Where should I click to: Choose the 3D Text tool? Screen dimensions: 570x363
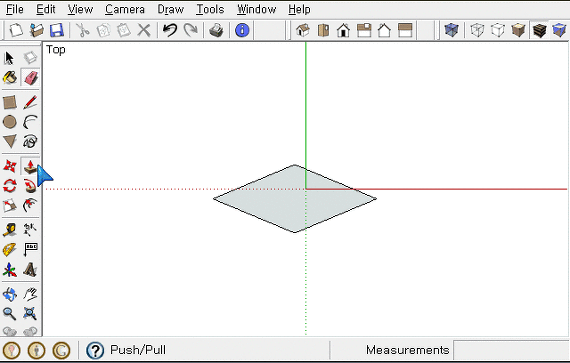30,270
